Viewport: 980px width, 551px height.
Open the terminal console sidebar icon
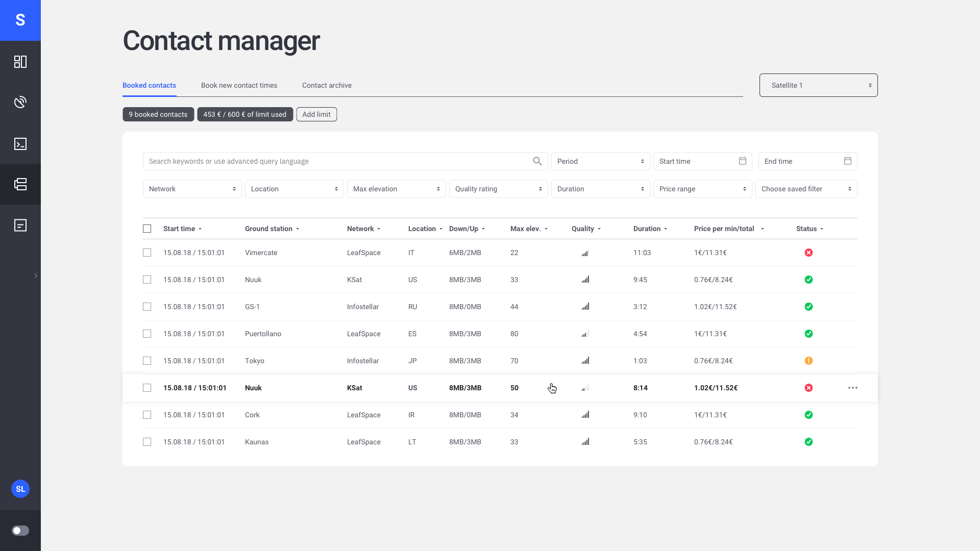(20, 144)
